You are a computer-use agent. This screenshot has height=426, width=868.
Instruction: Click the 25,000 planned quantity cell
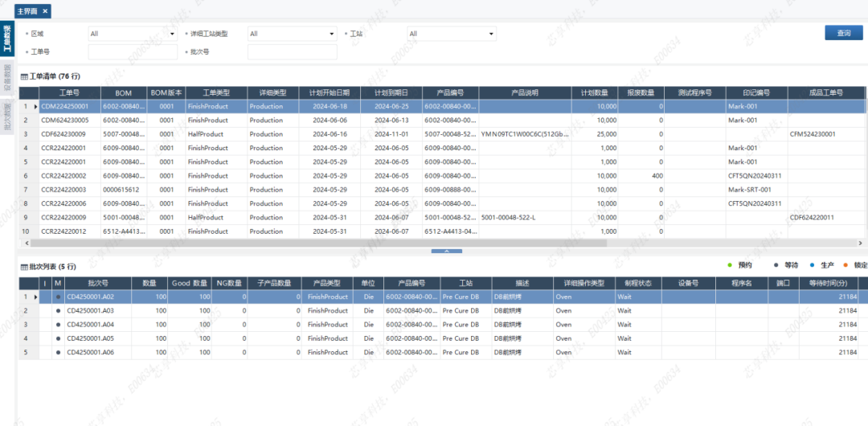click(596, 134)
